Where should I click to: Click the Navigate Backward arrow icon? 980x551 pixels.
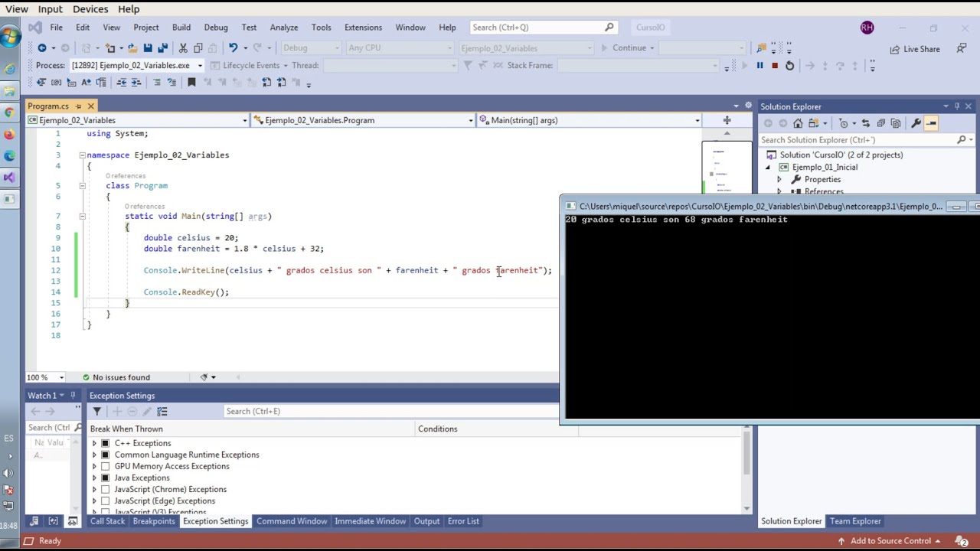tap(42, 48)
